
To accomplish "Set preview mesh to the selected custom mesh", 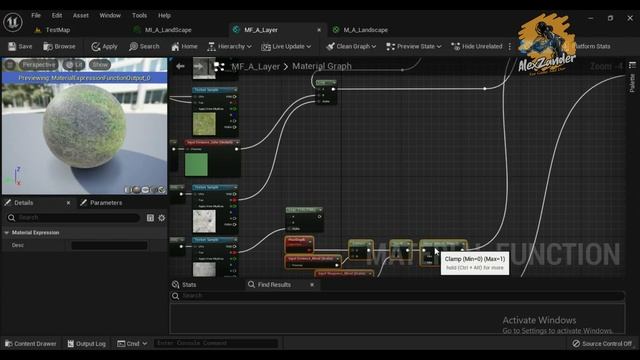I will 162,189.
